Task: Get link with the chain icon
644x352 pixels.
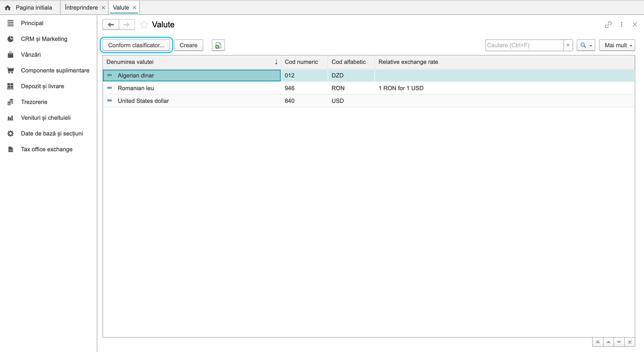Action: click(x=608, y=25)
